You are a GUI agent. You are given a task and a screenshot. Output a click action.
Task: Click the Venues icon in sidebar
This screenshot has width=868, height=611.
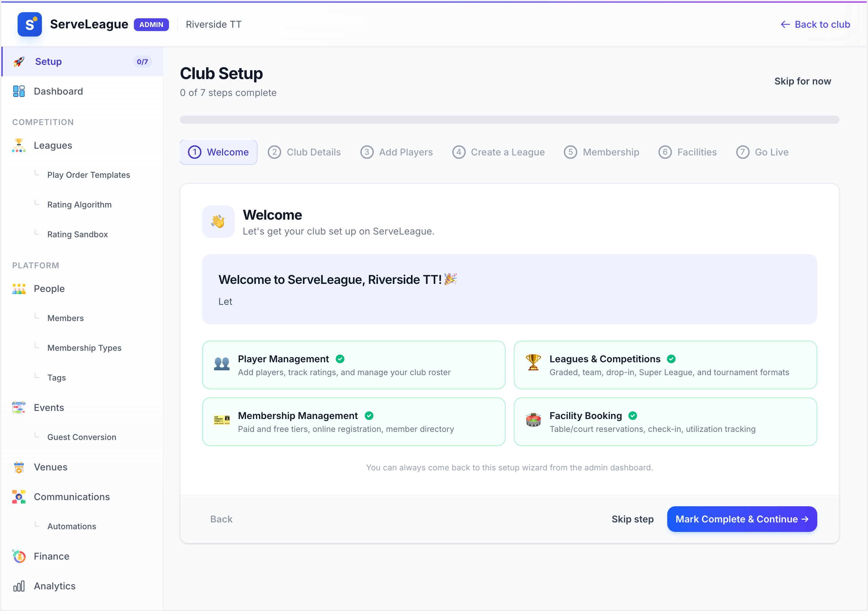click(x=19, y=467)
